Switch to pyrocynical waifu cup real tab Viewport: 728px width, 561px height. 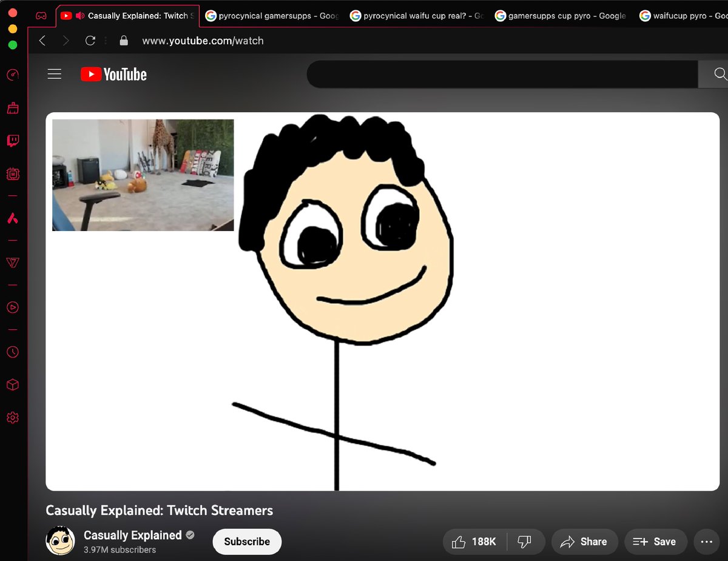[416, 16]
